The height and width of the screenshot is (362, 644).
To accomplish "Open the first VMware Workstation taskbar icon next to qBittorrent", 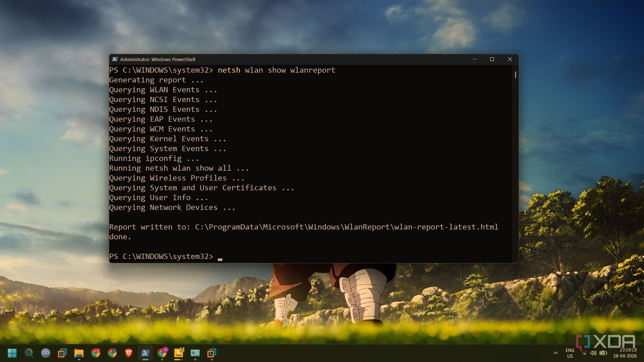I will pos(62,353).
